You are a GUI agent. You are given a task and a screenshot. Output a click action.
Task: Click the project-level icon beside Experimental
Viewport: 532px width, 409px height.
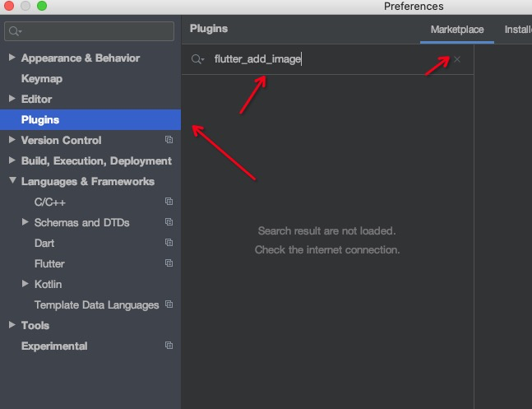[x=169, y=346]
